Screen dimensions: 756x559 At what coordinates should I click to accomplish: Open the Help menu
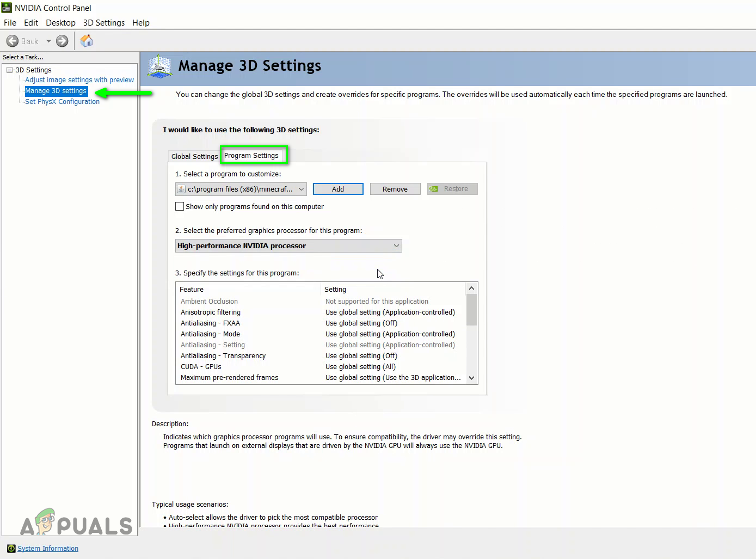pos(141,22)
